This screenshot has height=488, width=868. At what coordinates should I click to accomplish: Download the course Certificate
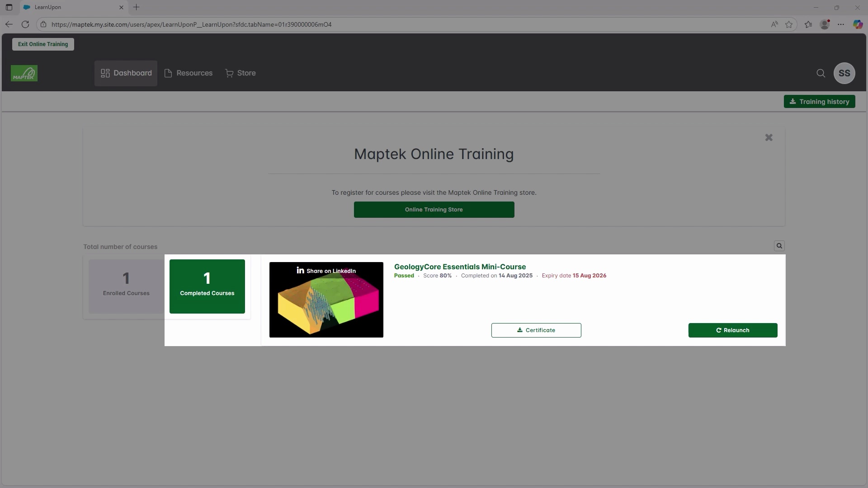tap(536, 330)
